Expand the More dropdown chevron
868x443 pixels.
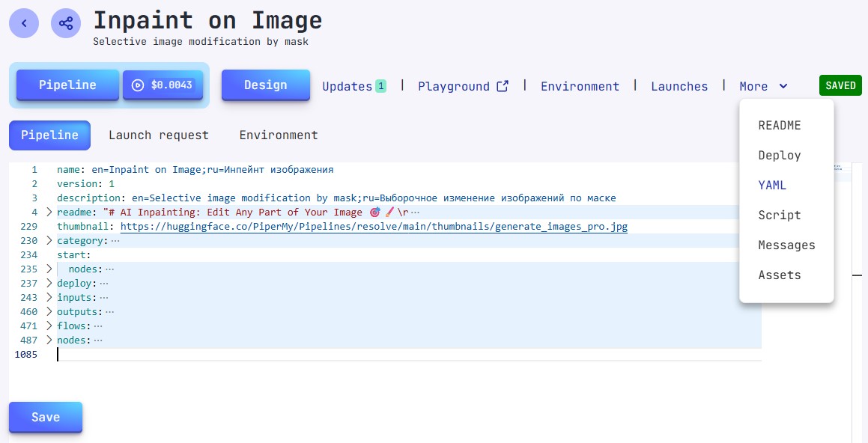click(783, 86)
